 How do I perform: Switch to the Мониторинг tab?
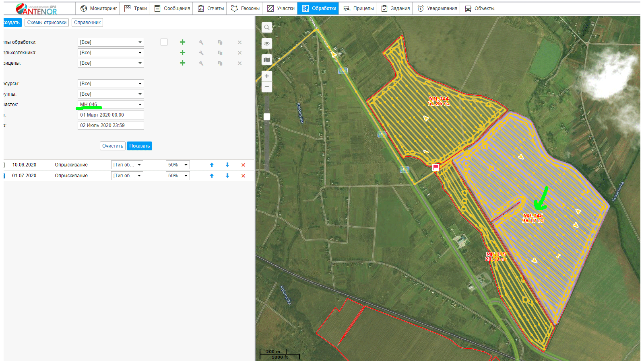[x=99, y=8]
